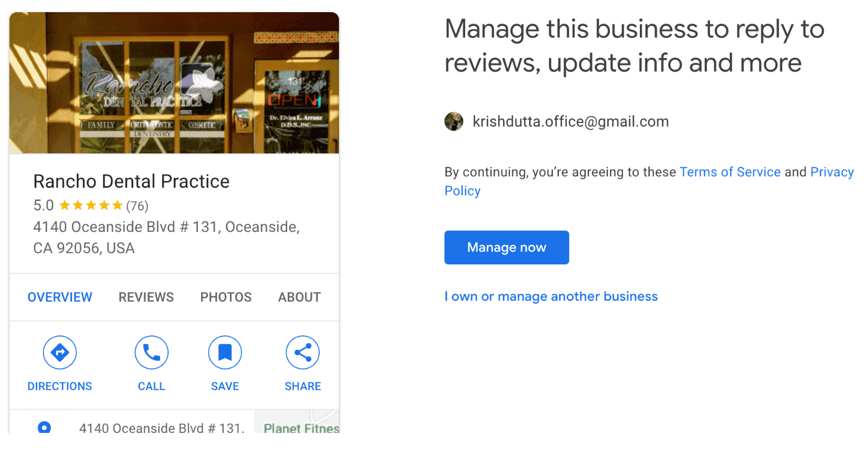Click the 4140 Oceanside Blvd address under the rating
Viewport: 868px width, 450px height.
pyautogui.click(x=166, y=237)
